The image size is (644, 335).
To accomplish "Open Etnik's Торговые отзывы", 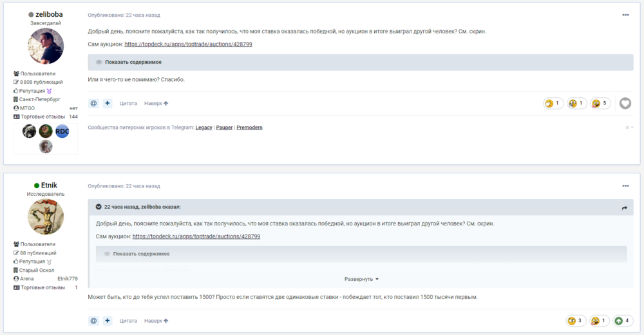I will click(x=46, y=288).
